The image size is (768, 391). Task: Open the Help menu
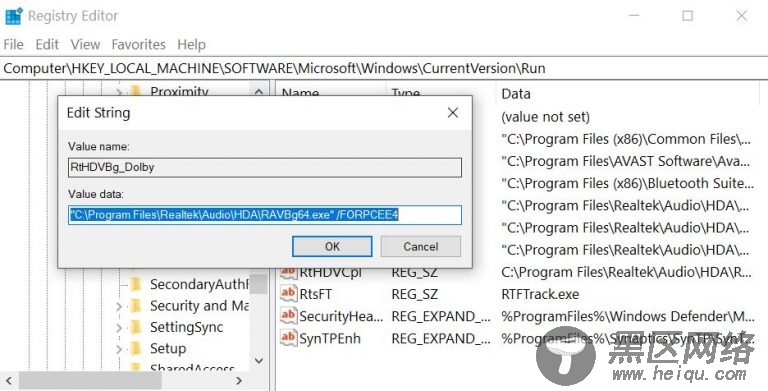[x=192, y=45]
